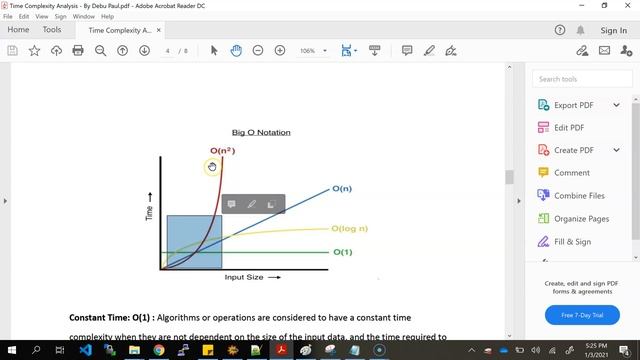
Task: Open the Help question mark icon
Action: (560, 30)
